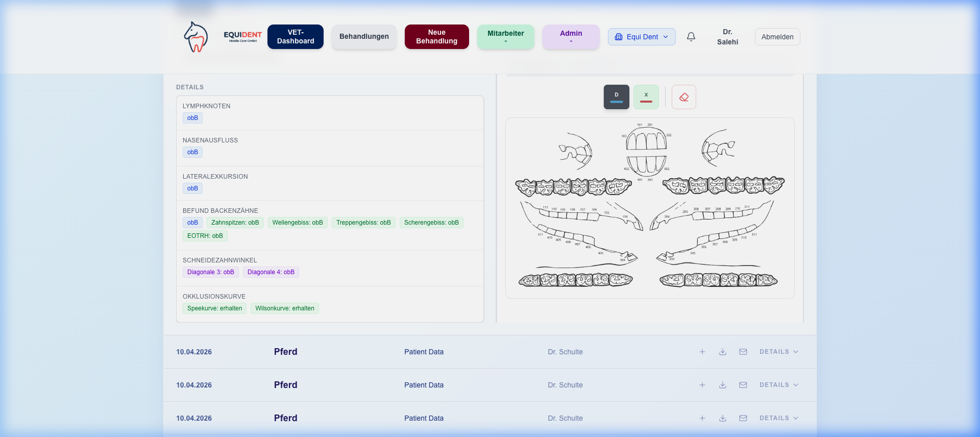Toggle the D marking tool with blue line

tap(616, 97)
